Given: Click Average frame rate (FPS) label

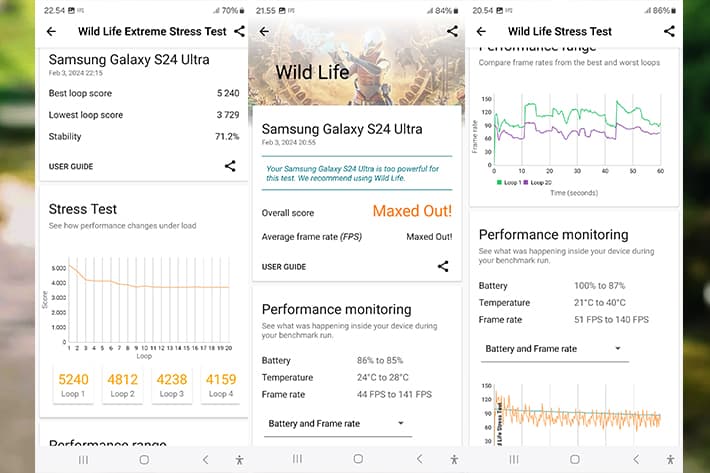Looking at the screenshot, I should (x=312, y=237).
